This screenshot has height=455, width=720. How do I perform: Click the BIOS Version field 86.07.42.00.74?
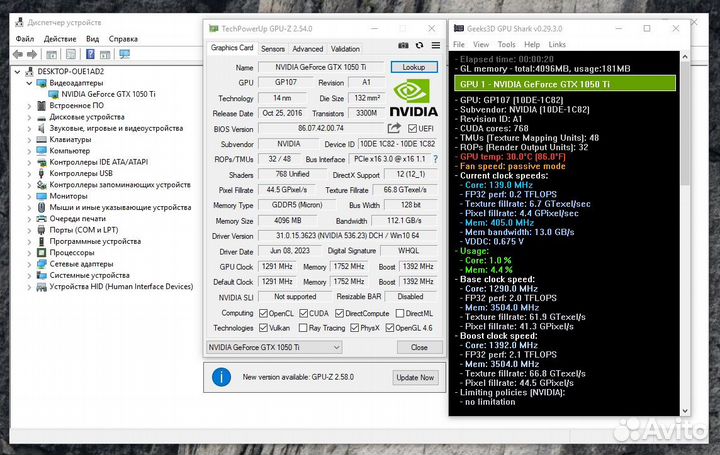(321, 129)
